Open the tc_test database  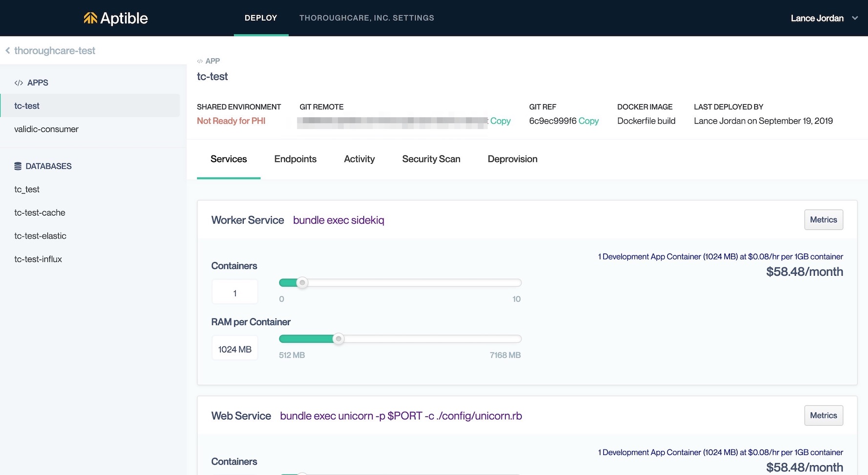coord(27,189)
